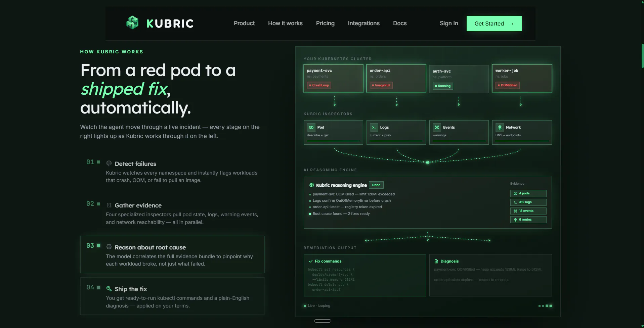Image resolution: width=644 pixels, height=328 pixels.
Task: Click the Diagnosis panel heading
Action: tap(449, 261)
